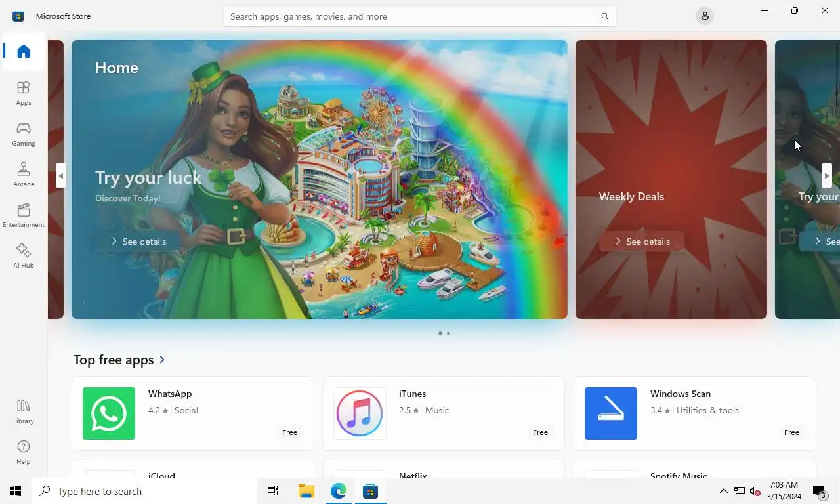The height and width of the screenshot is (504, 840).
Task: Click the iTunes app title
Action: tap(412, 394)
